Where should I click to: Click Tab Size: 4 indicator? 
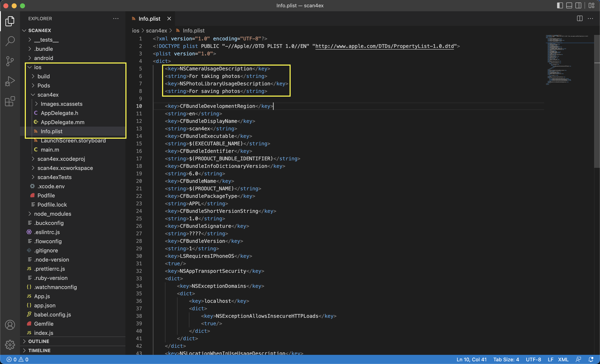click(506, 359)
